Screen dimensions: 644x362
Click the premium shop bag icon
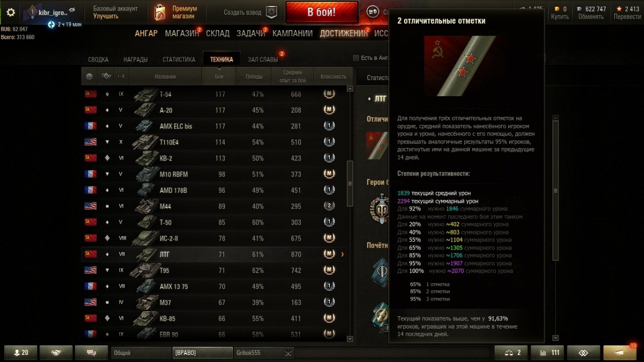click(x=159, y=12)
